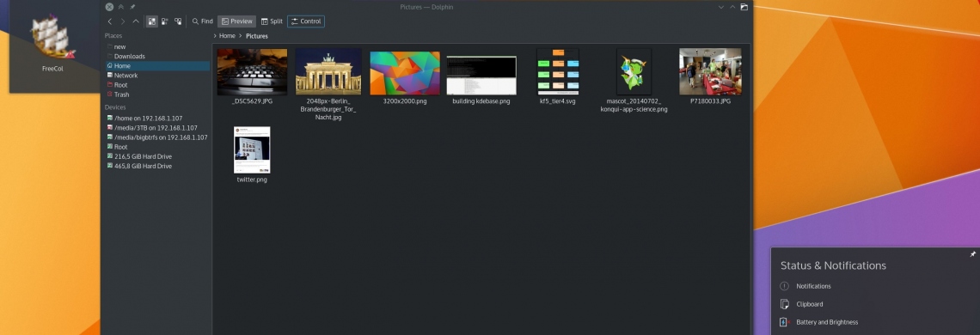Go back with the left arrow icon
The width and height of the screenshot is (980, 335).
pos(110,21)
